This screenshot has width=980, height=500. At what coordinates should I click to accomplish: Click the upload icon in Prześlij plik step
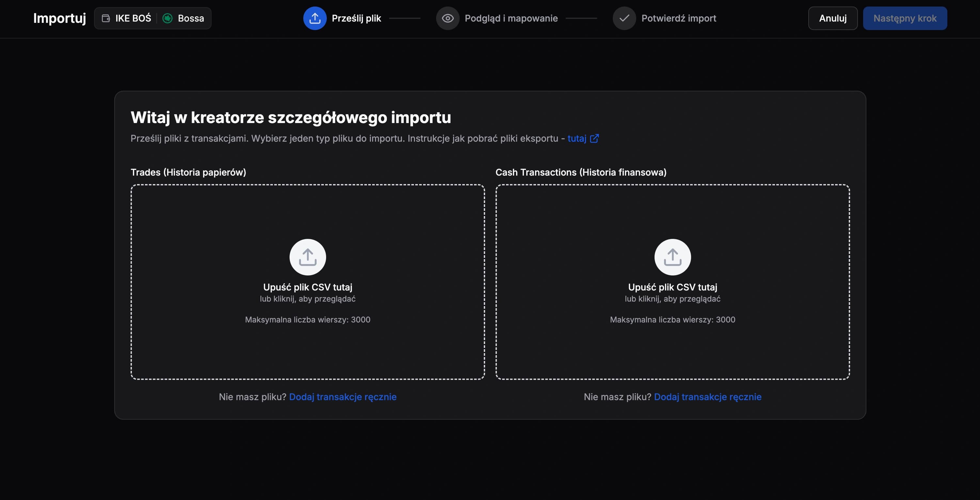click(315, 18)
